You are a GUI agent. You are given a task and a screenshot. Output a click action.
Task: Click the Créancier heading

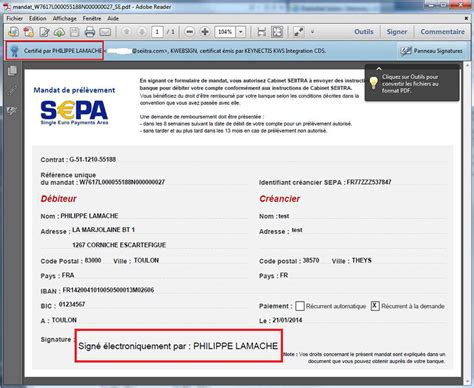tap(280, 199)
